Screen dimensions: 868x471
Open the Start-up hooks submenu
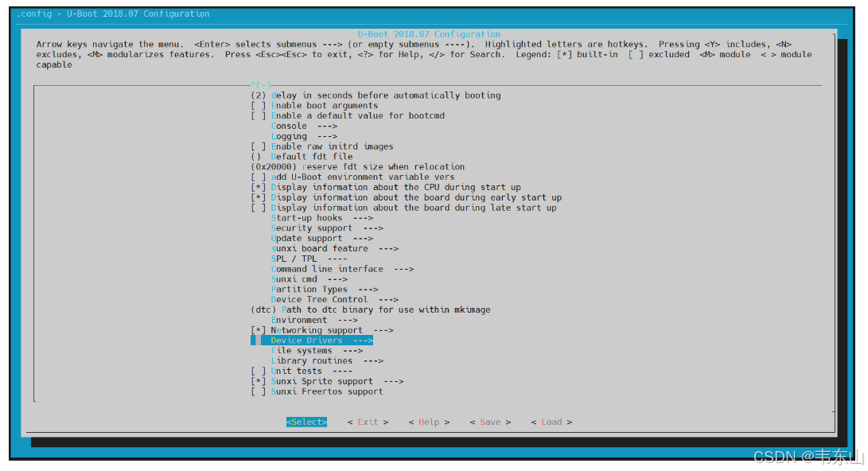click(321, 218)
